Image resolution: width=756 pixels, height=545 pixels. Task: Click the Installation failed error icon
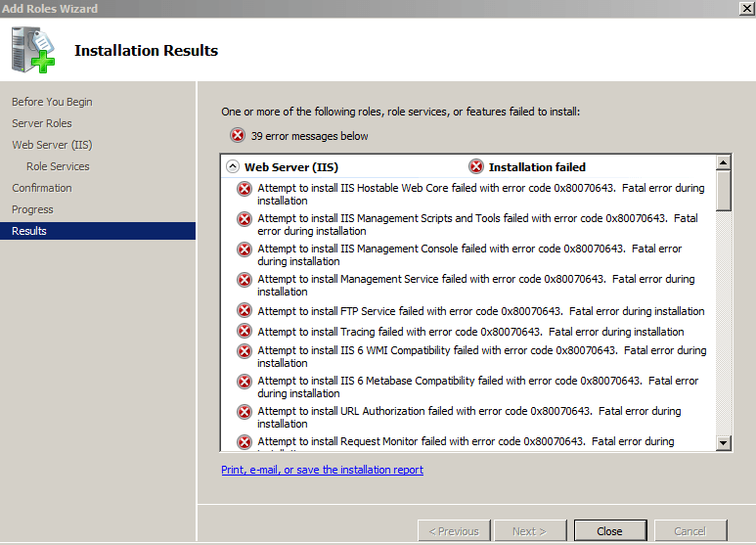(476, 166)
